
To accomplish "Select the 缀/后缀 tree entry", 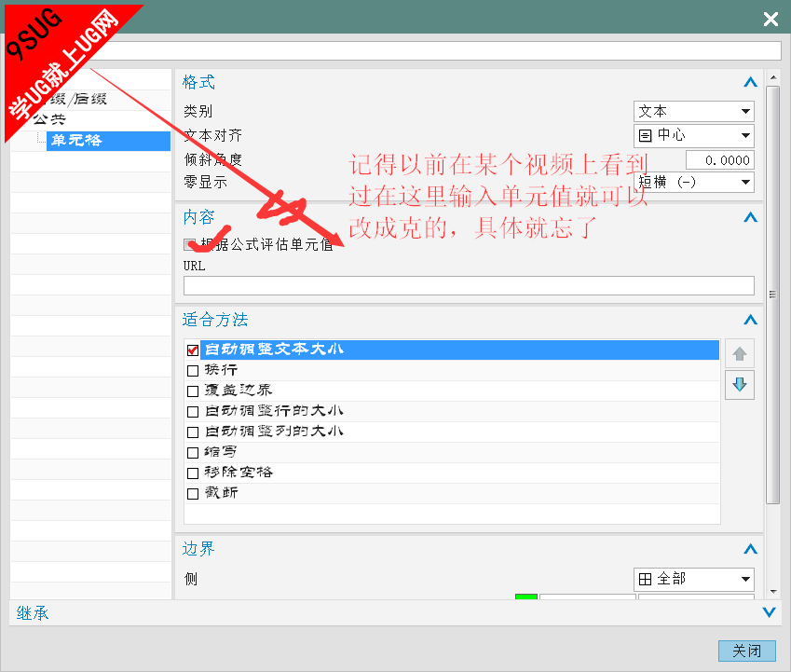I will [78, 99].
